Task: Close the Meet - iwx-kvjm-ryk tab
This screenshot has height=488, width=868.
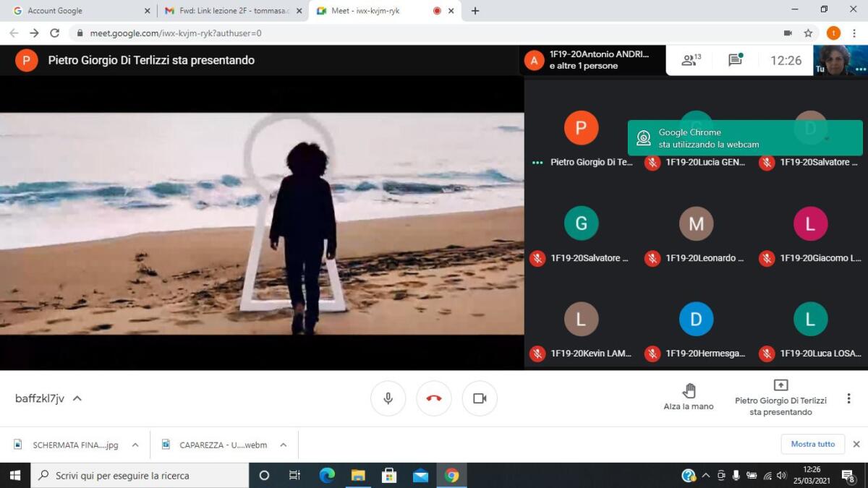Action: pyautogui.click(x=451, y=11)
